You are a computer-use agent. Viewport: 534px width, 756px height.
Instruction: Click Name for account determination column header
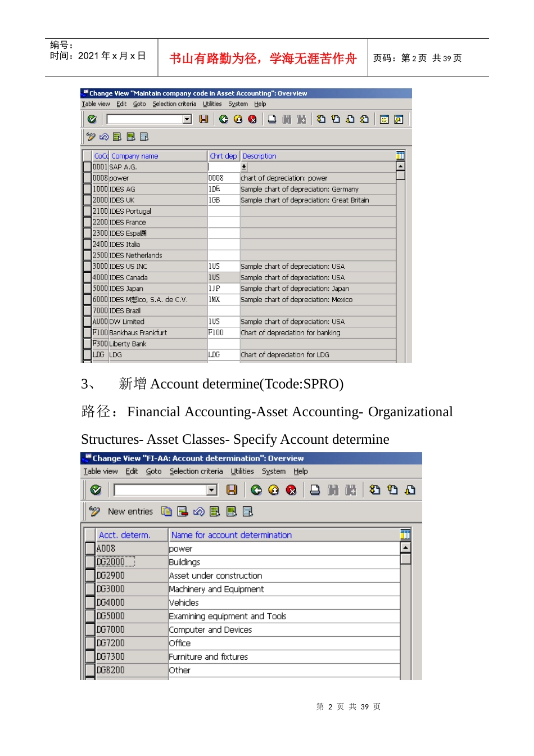tap(284, 535)
